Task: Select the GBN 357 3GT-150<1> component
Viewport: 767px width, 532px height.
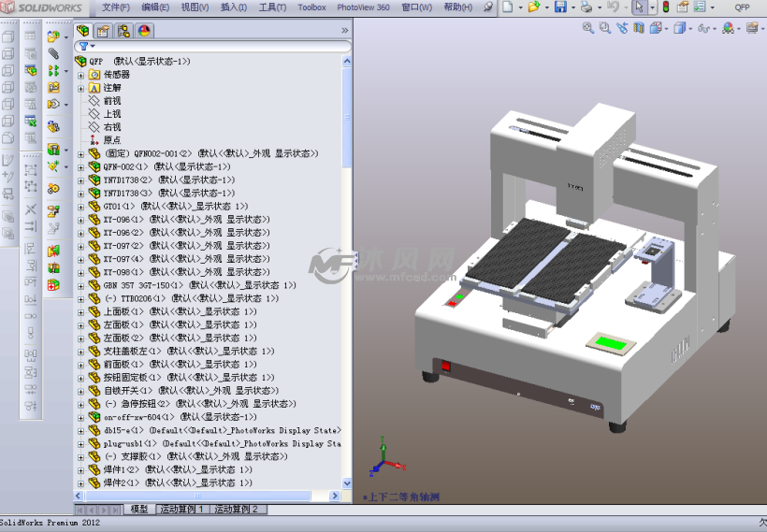Action: [199, 285]
